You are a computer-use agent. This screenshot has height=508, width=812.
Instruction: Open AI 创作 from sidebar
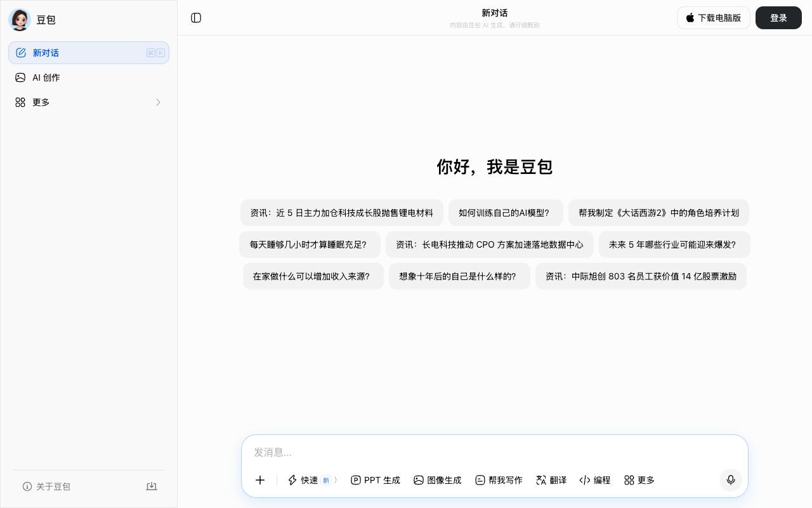point(89,77)
